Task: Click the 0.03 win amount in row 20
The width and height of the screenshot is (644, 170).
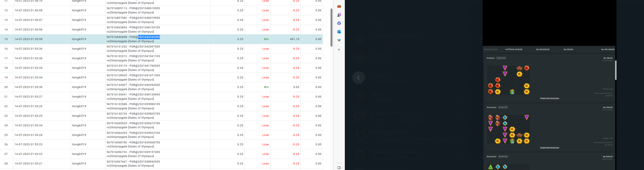Action: tap(296, 87)
